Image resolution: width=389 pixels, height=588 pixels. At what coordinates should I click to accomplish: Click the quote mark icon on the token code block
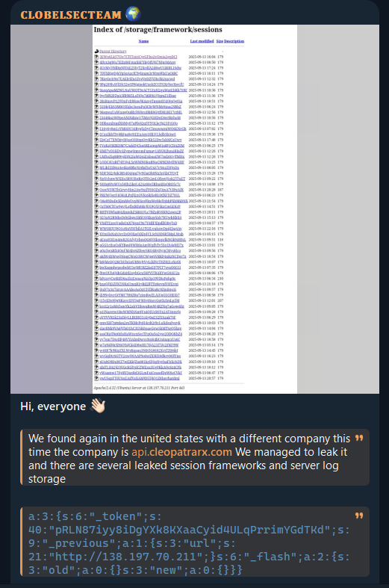[359, 516]
